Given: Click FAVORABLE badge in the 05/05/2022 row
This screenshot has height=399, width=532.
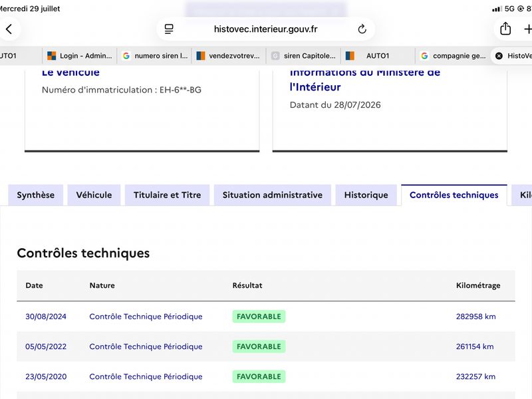Looking at the screenshot, I should coord(259,346).
